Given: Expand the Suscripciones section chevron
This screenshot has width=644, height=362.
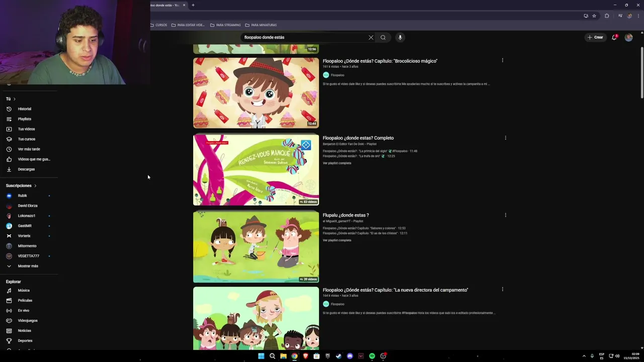Looking at the screenshot, I should pyautogui.click(x=35, y=186).
